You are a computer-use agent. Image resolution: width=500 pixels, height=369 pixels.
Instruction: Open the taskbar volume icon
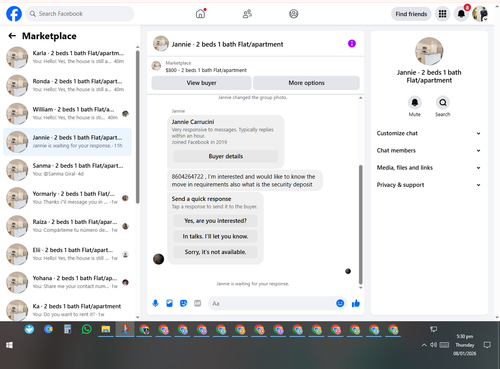(433, 345)
